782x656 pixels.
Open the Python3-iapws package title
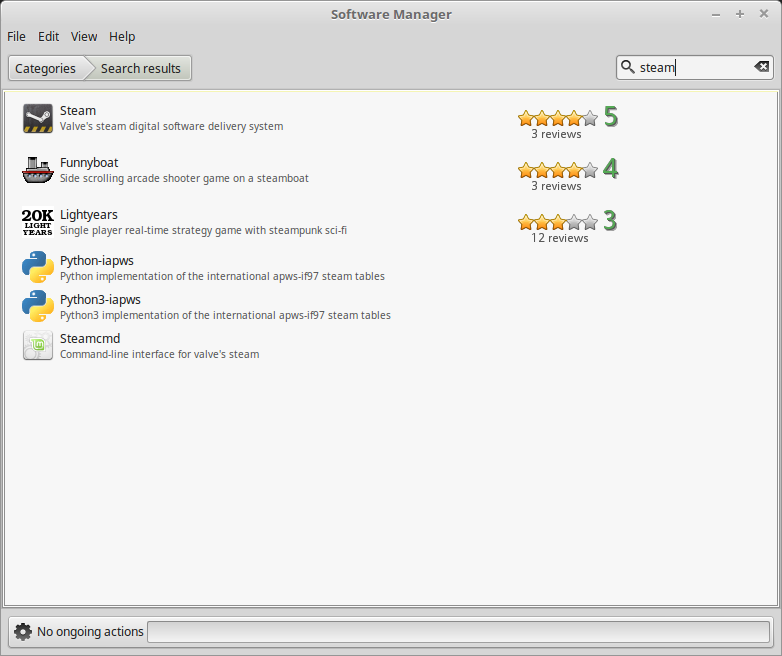click(100, 300)
